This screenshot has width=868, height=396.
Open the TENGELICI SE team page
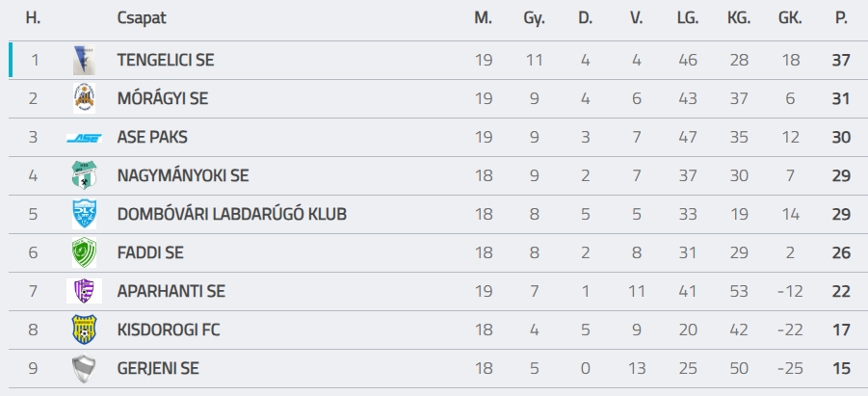tap(166, 60)
